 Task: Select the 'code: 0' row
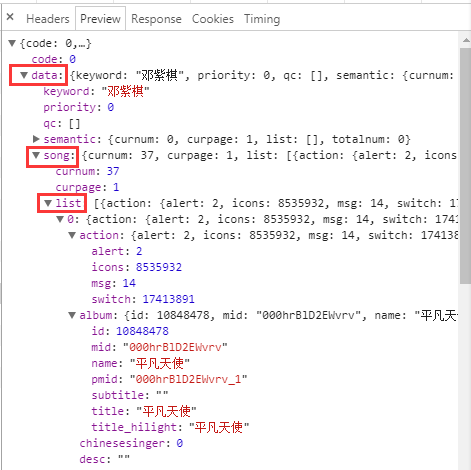54,59
